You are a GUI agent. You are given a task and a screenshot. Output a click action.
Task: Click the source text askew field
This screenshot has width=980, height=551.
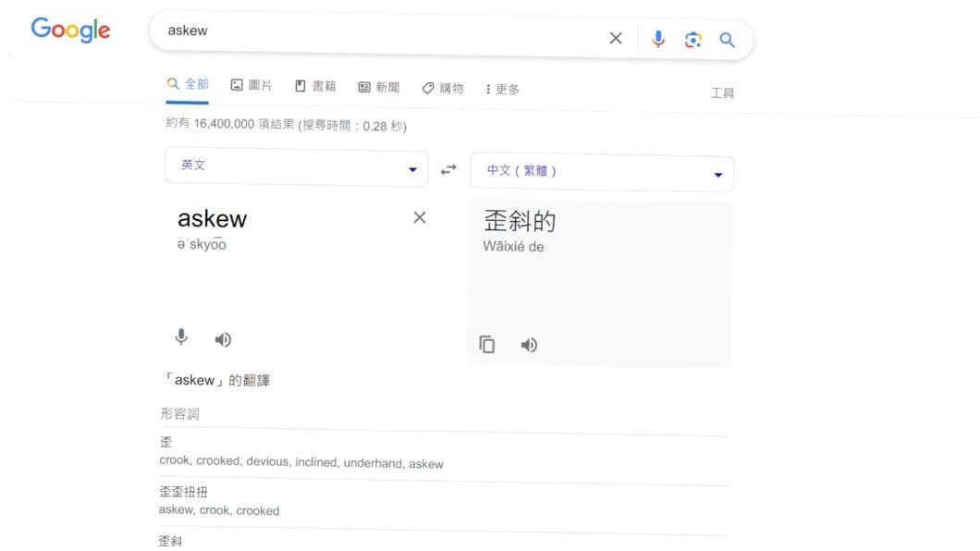tap(213, 219)
